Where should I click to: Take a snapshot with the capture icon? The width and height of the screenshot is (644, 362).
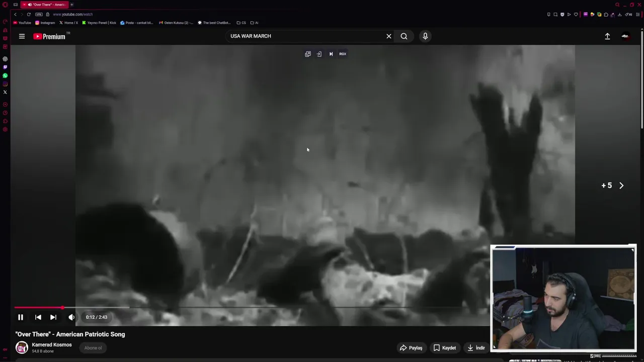click(555, 15)
